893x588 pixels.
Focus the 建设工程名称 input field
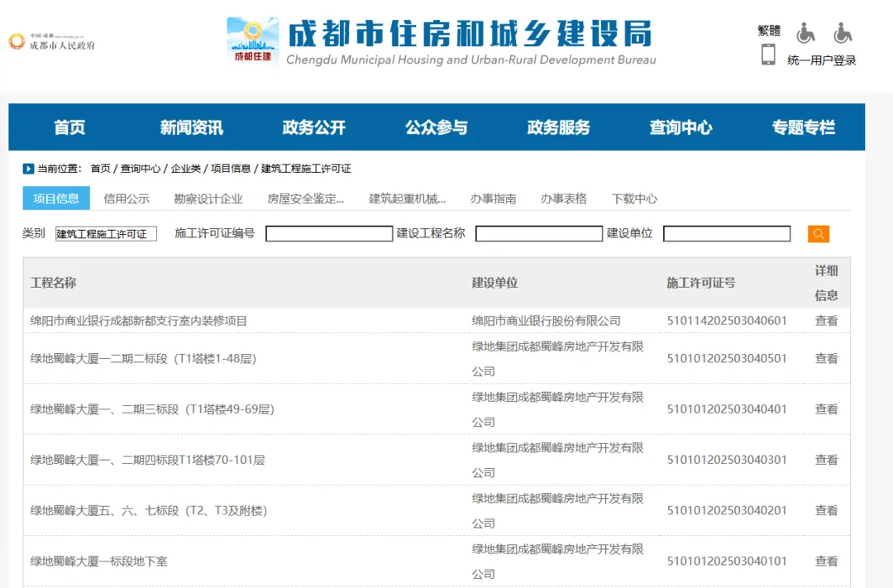coord(539,233)
